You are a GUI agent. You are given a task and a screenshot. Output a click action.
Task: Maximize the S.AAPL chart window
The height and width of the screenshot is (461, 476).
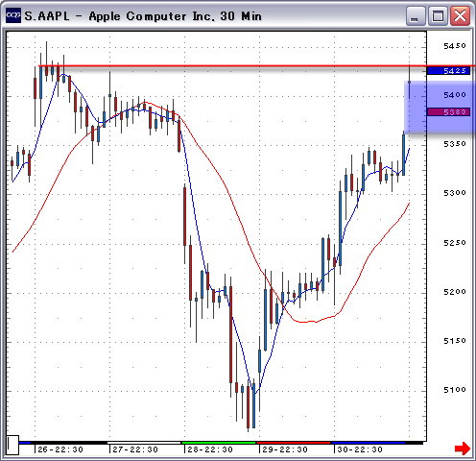pos(438,15)
